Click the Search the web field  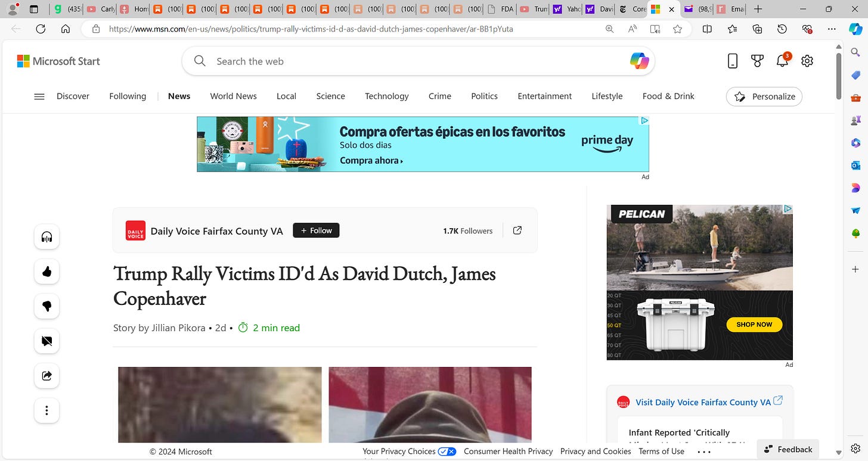pyautogui.click(x=417, y=61)
